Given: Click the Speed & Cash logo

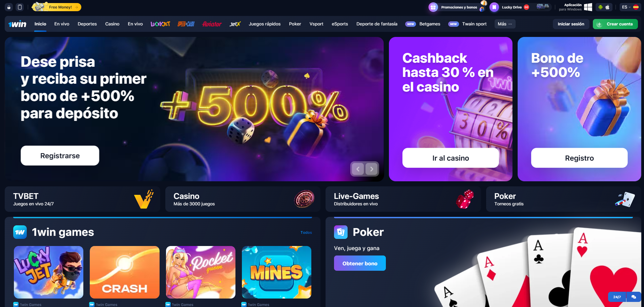Looking at the screenshot, I should 186,24.
